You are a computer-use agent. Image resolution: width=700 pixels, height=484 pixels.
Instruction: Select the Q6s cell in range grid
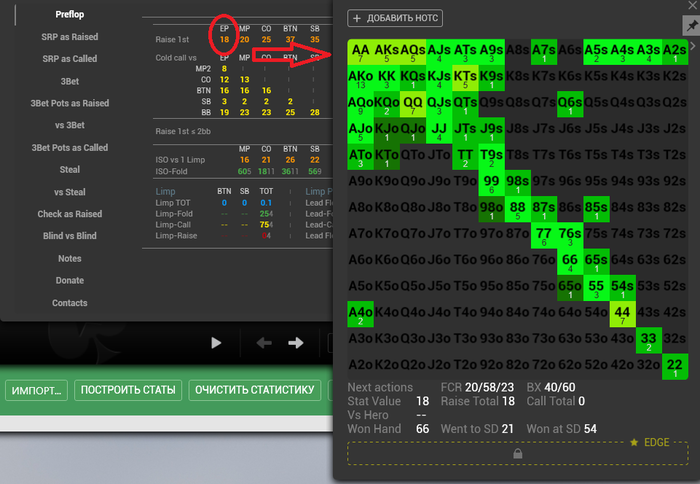click(x=570, y=104)
